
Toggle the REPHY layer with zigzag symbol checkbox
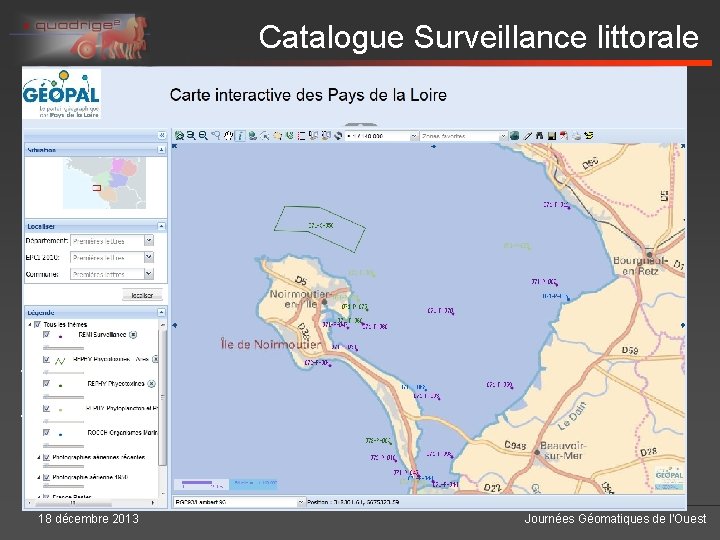point(46,359)
